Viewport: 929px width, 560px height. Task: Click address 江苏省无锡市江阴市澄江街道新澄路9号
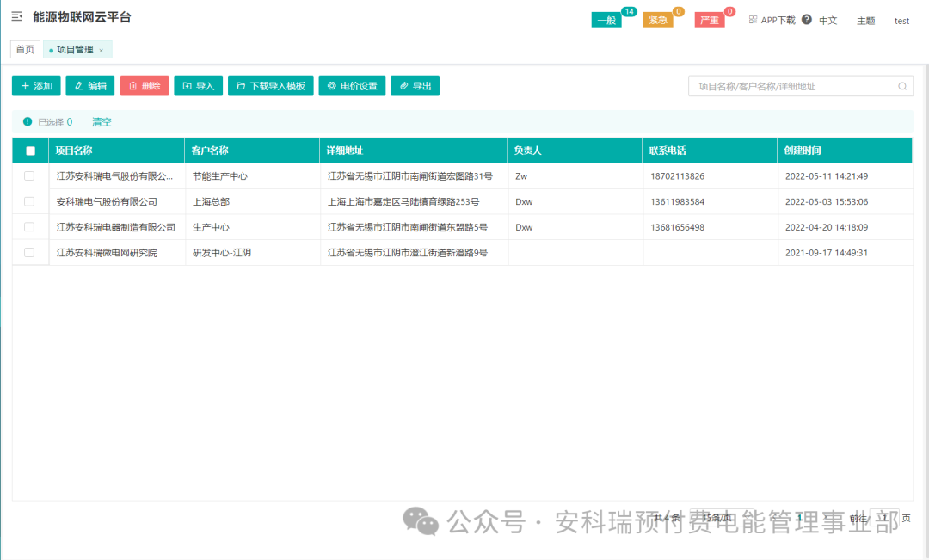click(408, 252)
